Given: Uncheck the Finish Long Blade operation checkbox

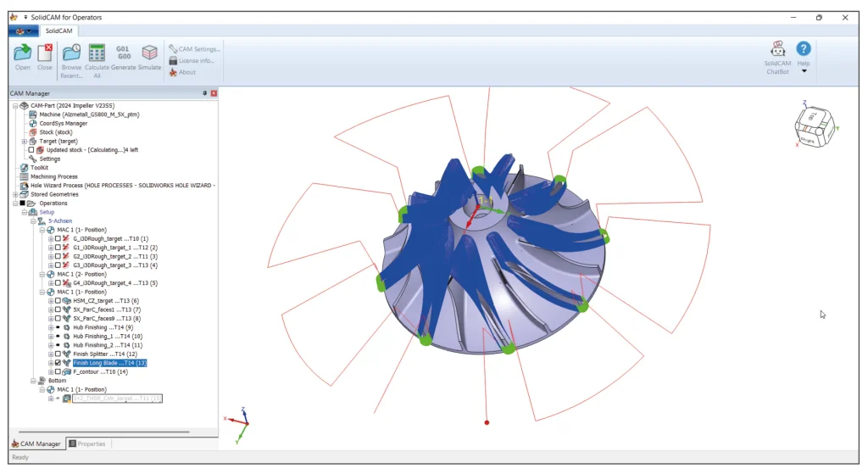Looking at the screenshot, I should click(x=58, y=362).
